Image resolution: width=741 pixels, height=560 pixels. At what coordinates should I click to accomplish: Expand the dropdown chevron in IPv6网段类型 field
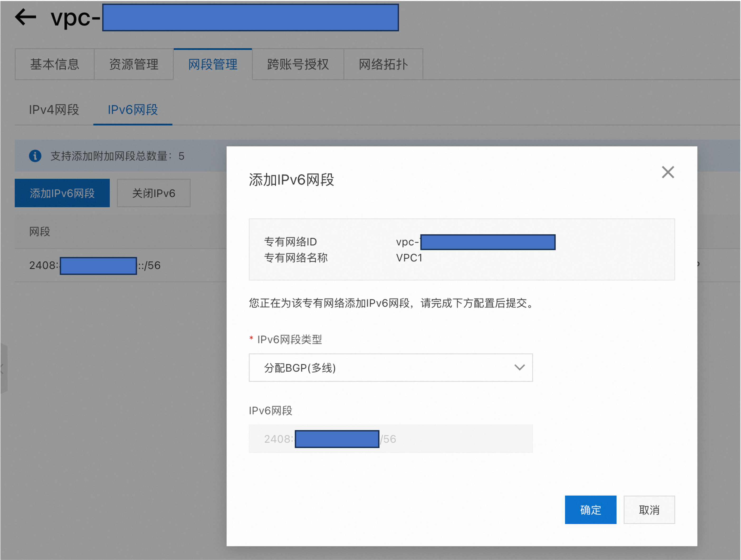pos(519,368)
